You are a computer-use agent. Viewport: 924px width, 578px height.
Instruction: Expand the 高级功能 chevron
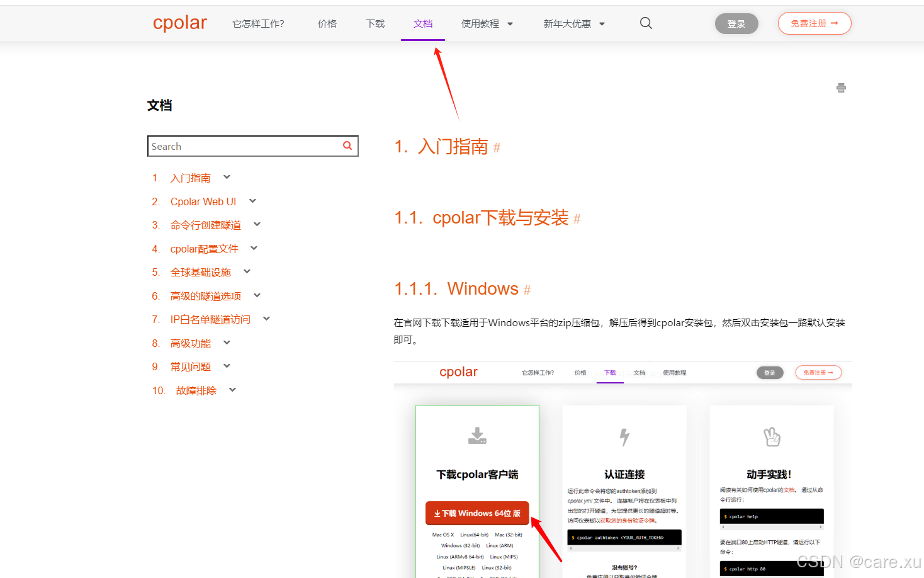[x=227, y=343]
